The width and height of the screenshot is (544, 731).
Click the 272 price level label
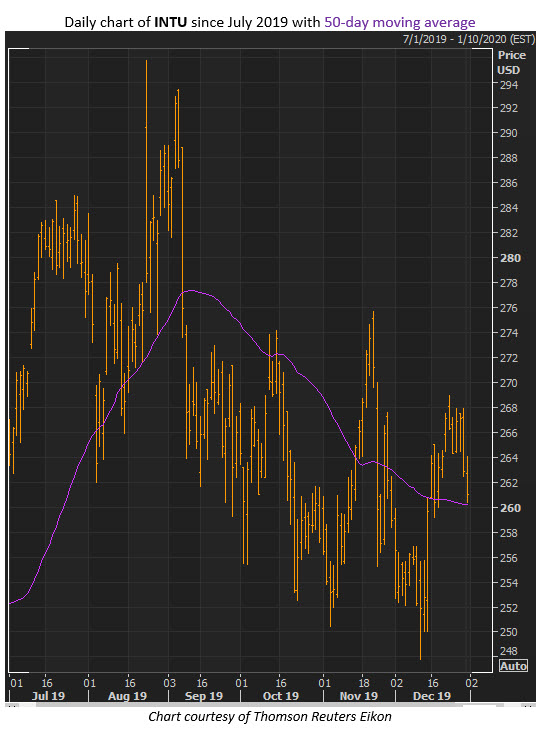(x=509, y=358)
